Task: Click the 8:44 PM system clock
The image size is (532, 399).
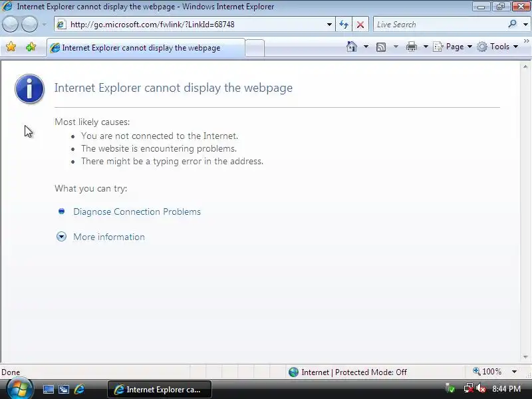Action: (506, 389)
